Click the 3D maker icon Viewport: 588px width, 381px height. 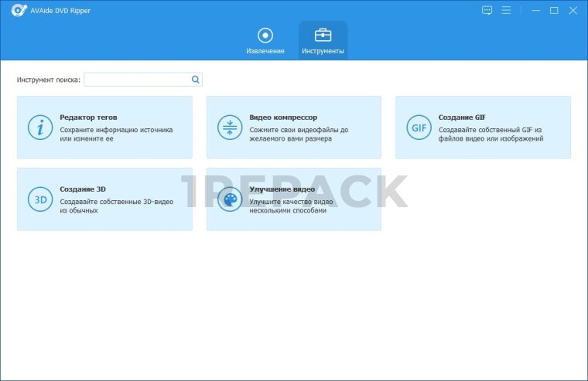pos(39,199)
